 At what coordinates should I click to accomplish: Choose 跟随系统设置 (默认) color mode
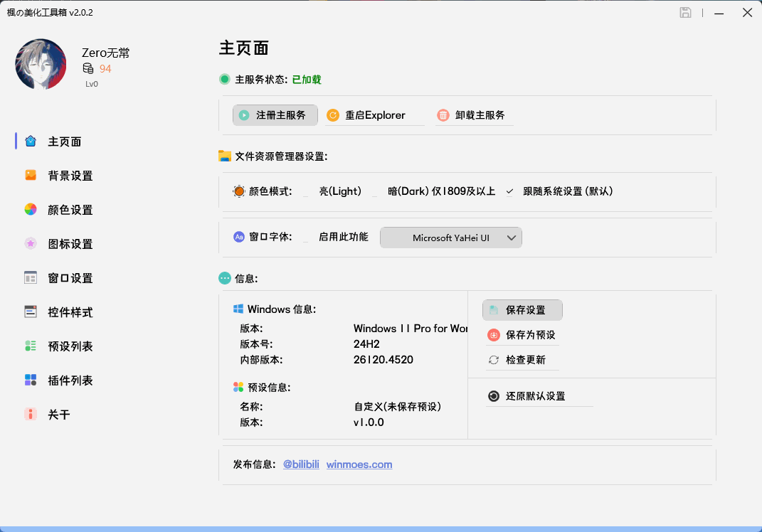[x=509, y=191]
